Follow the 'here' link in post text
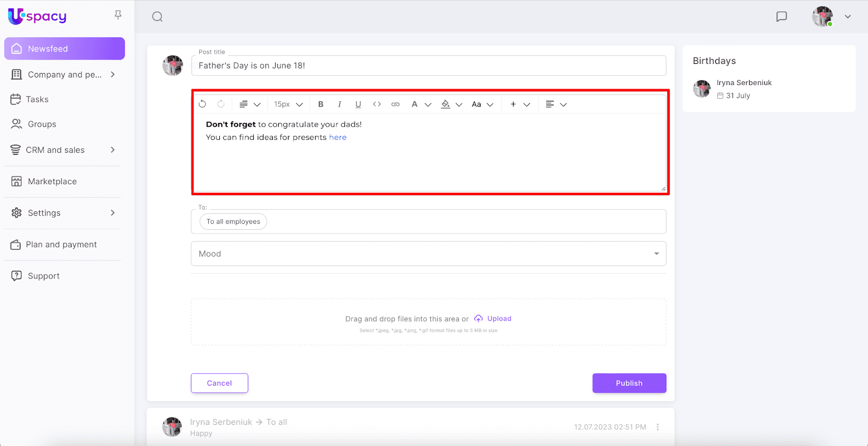Screen dimensions: 868x446 coord(337,138)
